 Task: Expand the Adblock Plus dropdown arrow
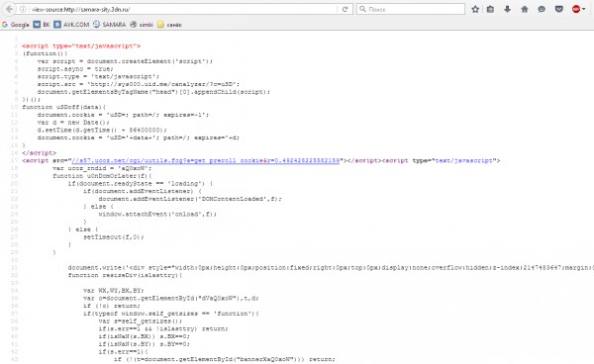584,9
